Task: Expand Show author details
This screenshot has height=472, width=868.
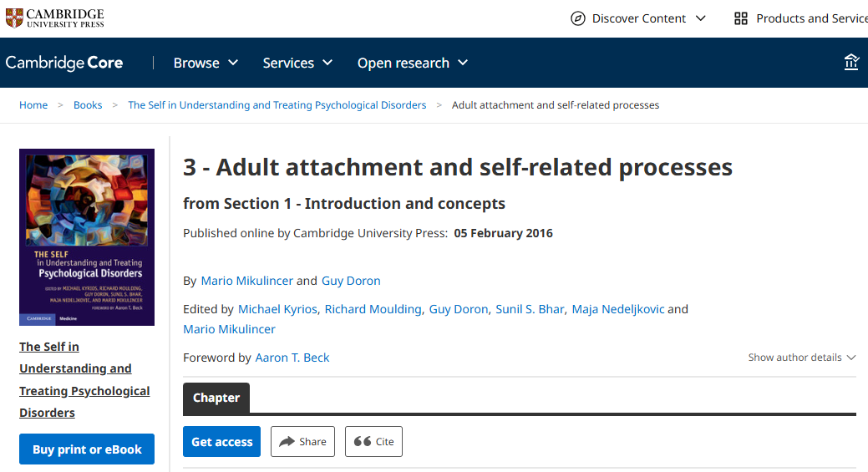Action: [801, 358]
